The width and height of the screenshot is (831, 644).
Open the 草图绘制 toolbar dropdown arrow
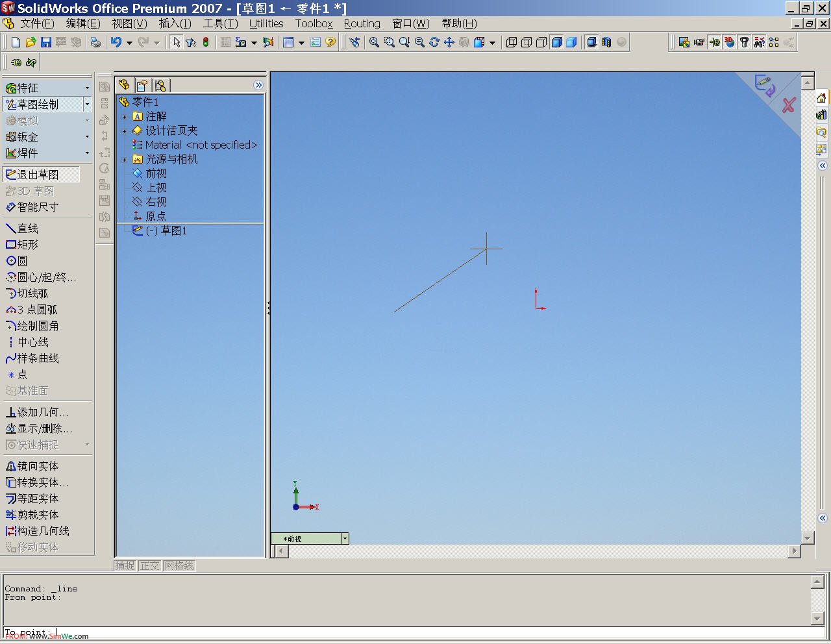point(87,105)
